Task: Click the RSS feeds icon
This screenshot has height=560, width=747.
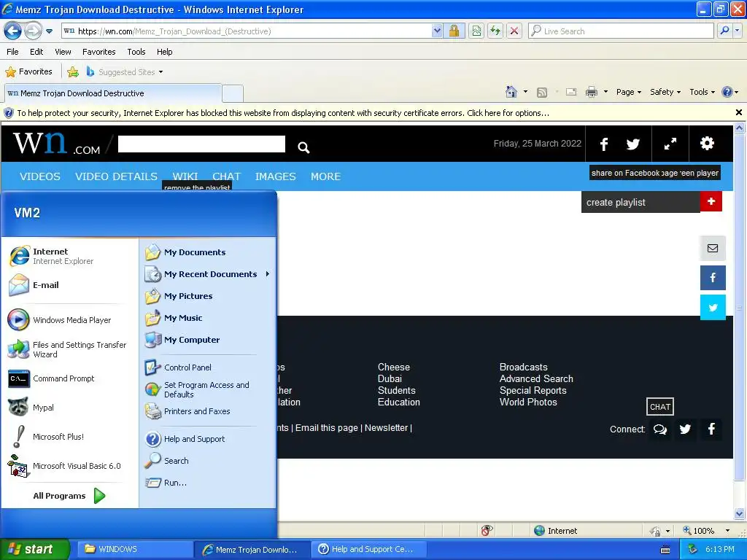Action: tap(542, 93)
